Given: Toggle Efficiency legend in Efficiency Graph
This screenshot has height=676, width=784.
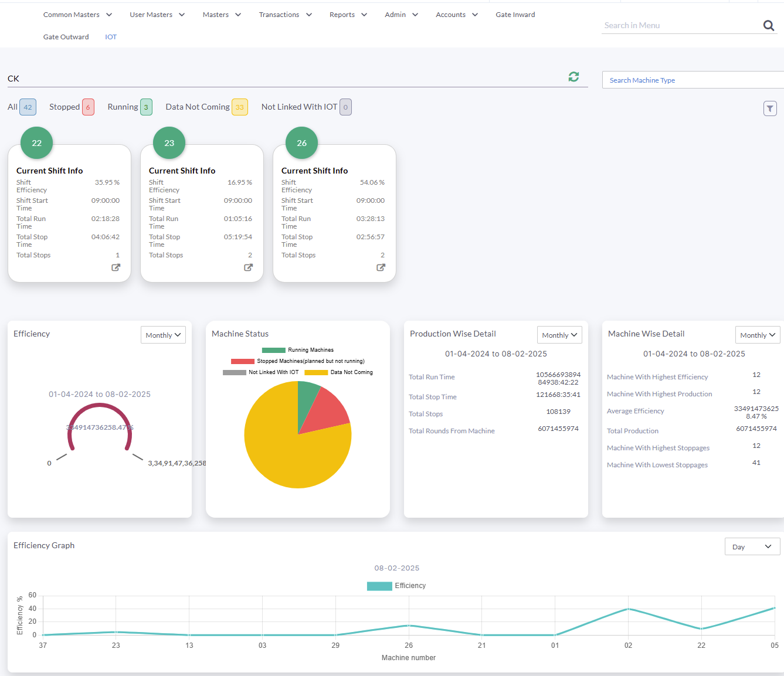Looking at the screenshot, I should point(396,586).
